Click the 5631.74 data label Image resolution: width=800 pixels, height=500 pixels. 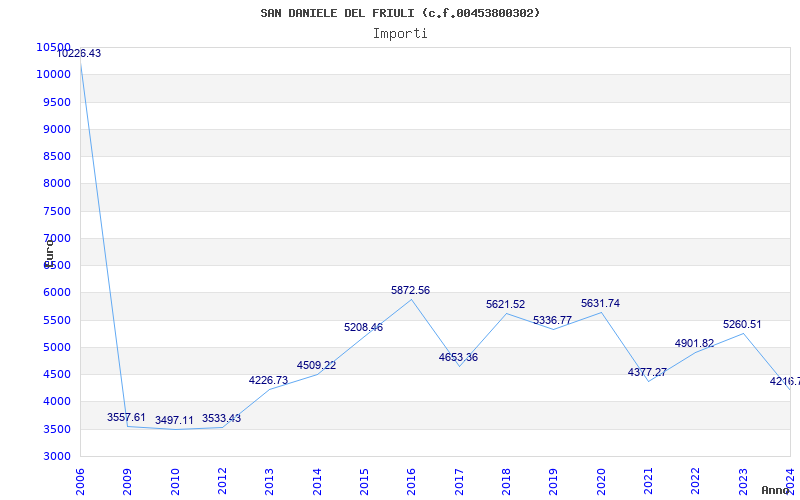click(600, 304)
